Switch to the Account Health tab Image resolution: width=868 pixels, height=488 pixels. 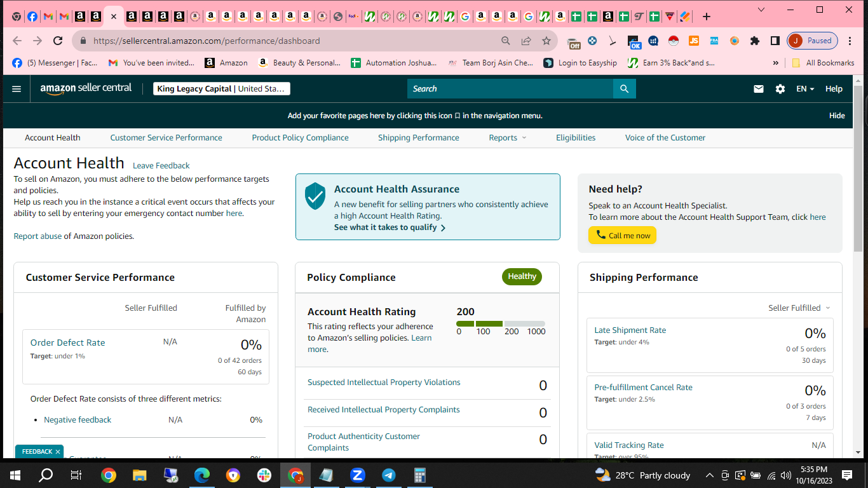(53, 137)
